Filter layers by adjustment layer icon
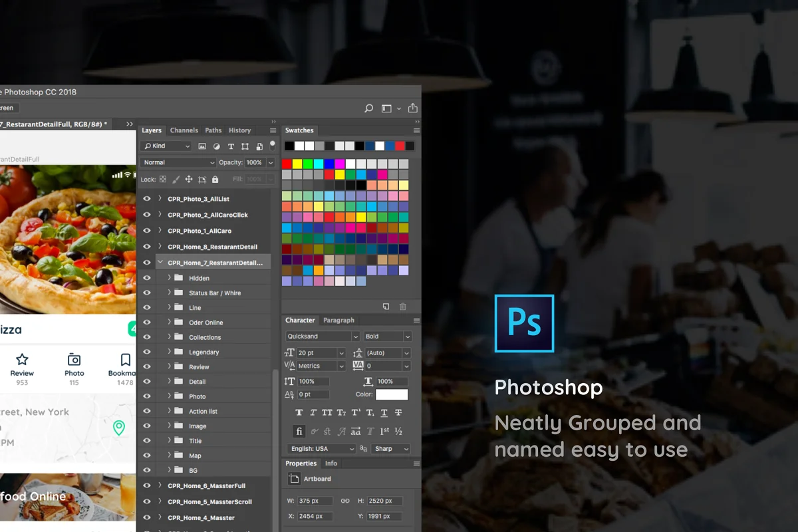The image size is (798, 532). pyautogui.click(x=216, y=146)
